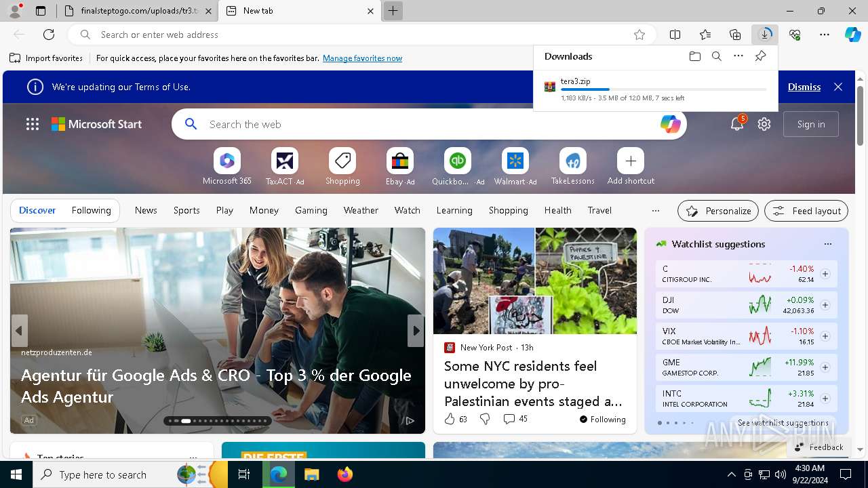Open the Weather category

tap(361, 210)
